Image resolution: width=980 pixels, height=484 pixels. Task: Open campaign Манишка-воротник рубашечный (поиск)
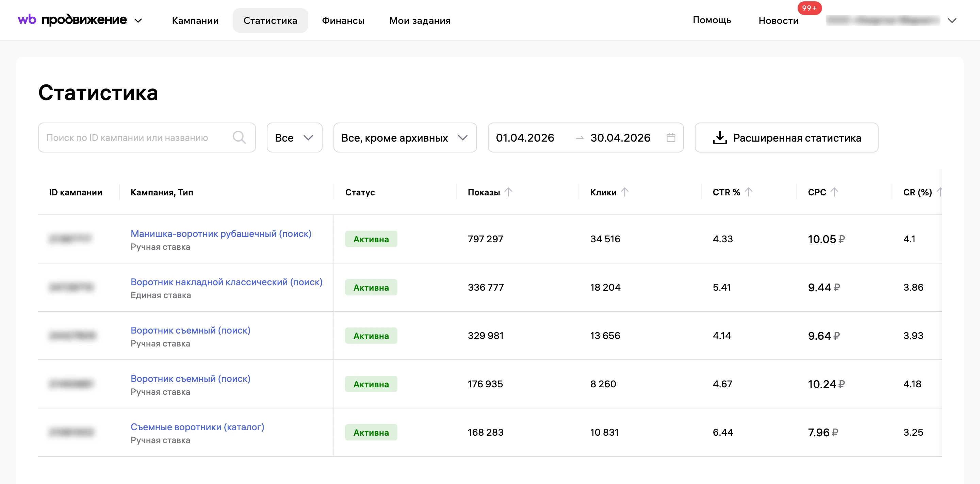coord(220,233)
